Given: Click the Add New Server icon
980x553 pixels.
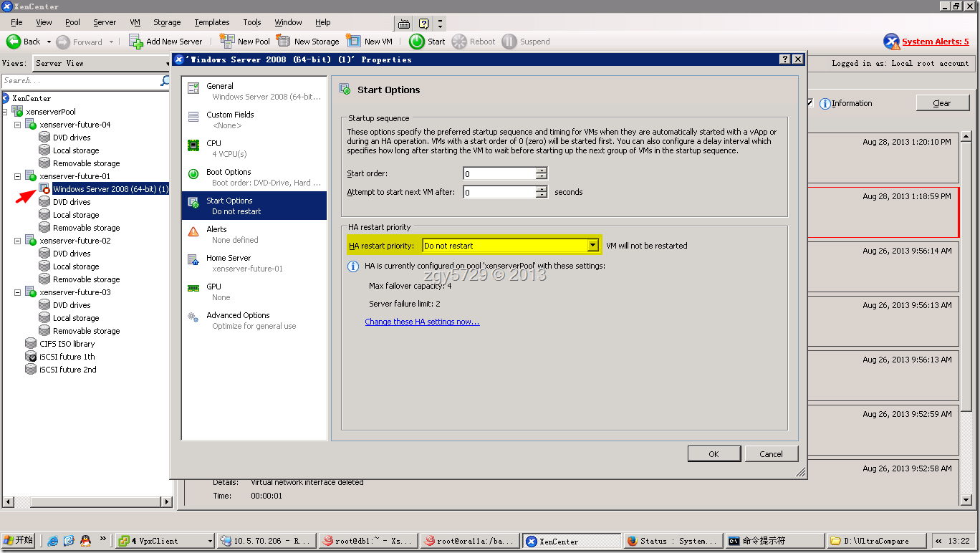Looking at the screenshot, I should coord(136,42).
